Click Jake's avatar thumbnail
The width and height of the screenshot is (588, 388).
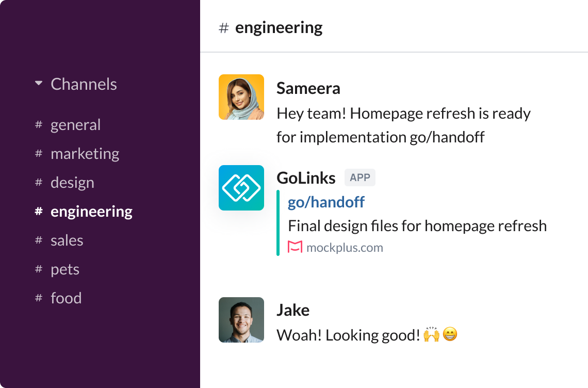coord(241,320)
